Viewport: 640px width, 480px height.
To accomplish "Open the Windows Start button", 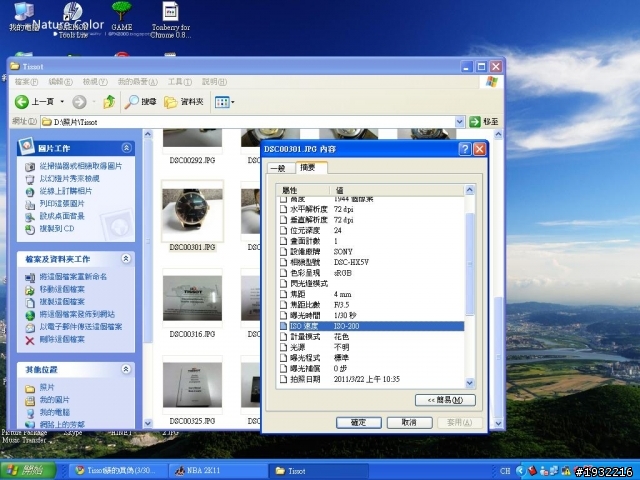I will [x=28, y=470].
